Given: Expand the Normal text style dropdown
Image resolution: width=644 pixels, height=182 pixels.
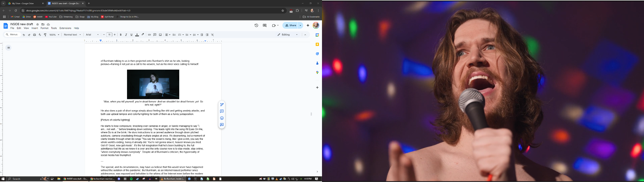Looking at the screenshot, I should [72, 35].
